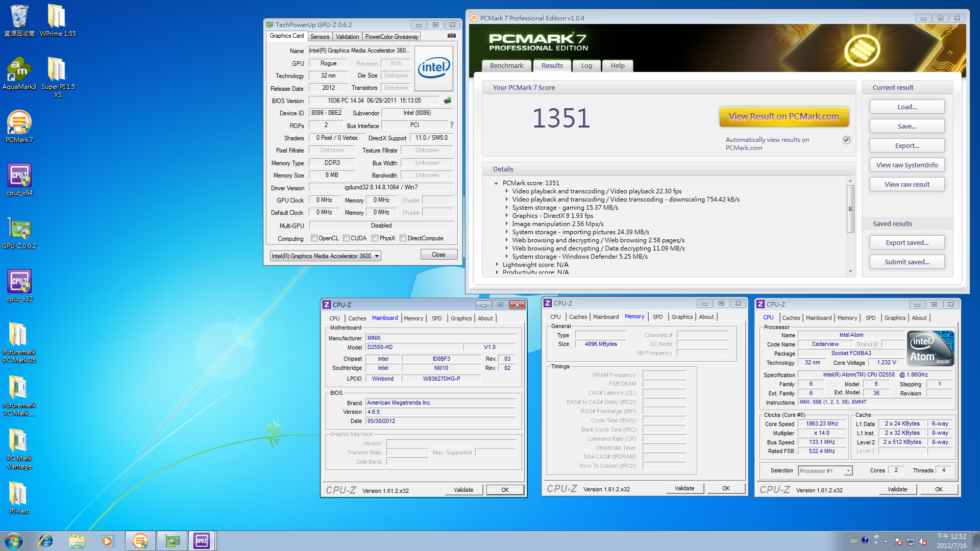Open Internet Explorer from the taskbar

[x=46, y=541]
